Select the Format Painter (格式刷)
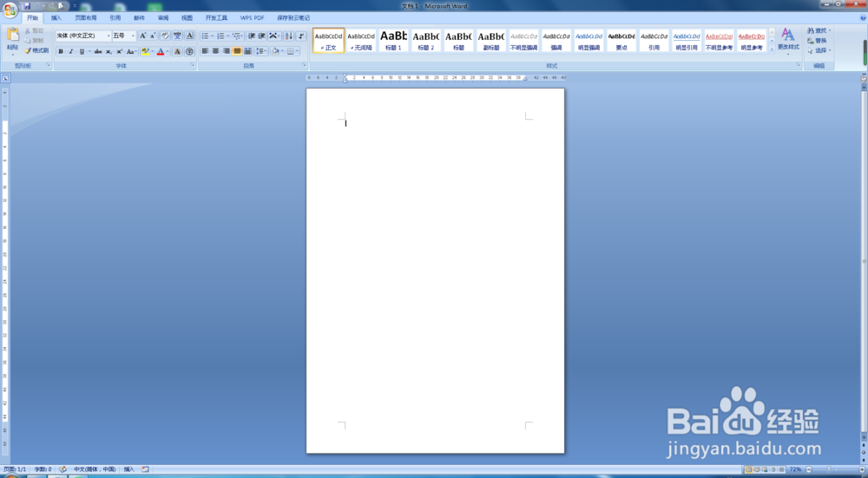868x478 pixels. [36, 50]
